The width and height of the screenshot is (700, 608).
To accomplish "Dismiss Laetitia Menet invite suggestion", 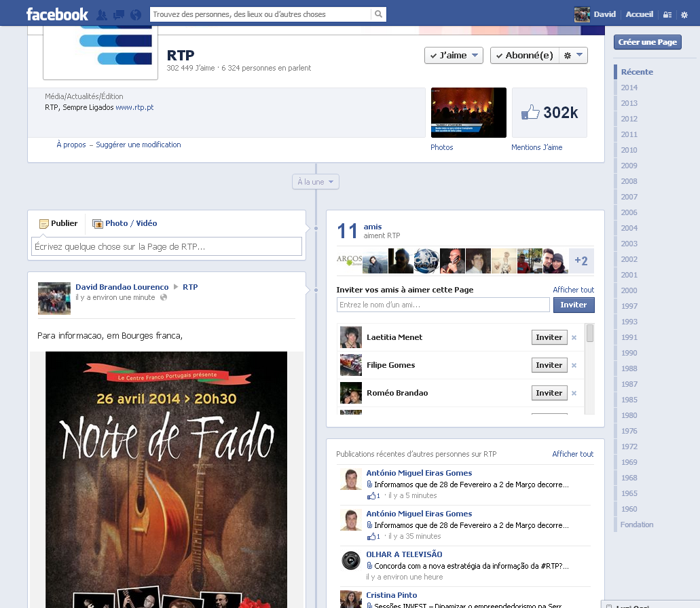I will point(574,337).
